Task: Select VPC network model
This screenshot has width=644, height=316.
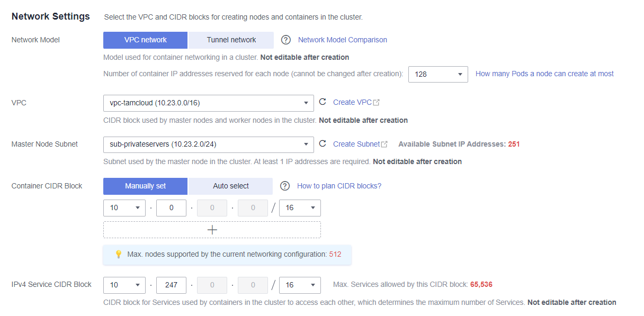Action: point(145,40)
